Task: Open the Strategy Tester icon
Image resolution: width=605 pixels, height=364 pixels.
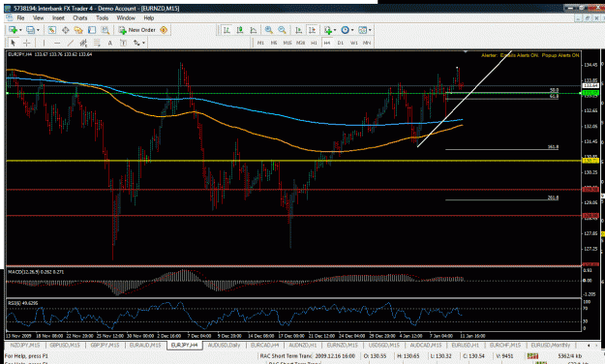Action: pos(105,30)
